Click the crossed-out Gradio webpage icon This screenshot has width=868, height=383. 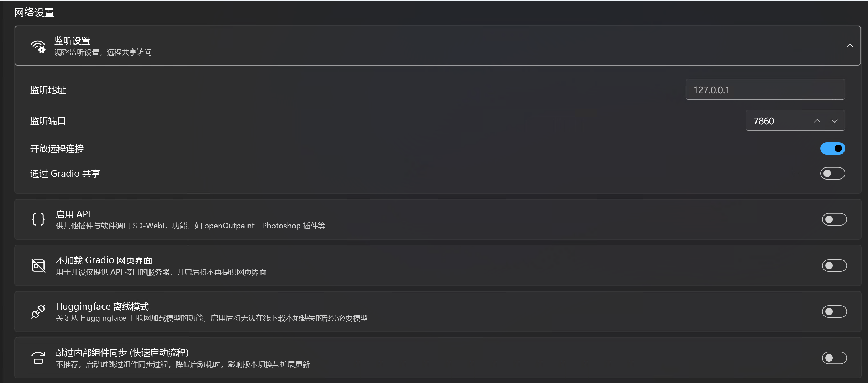(38, 265)
